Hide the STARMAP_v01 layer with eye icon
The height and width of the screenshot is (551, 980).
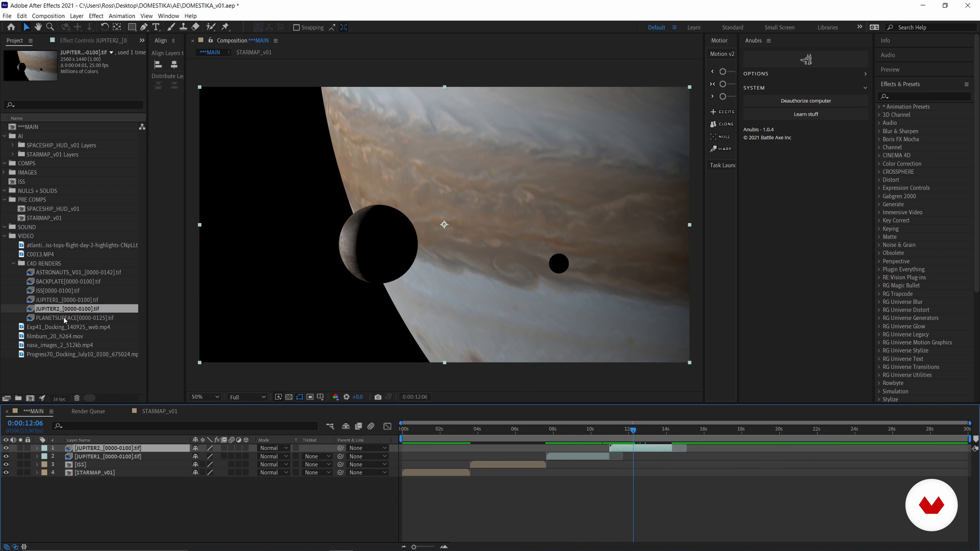[x=6, y=472]
